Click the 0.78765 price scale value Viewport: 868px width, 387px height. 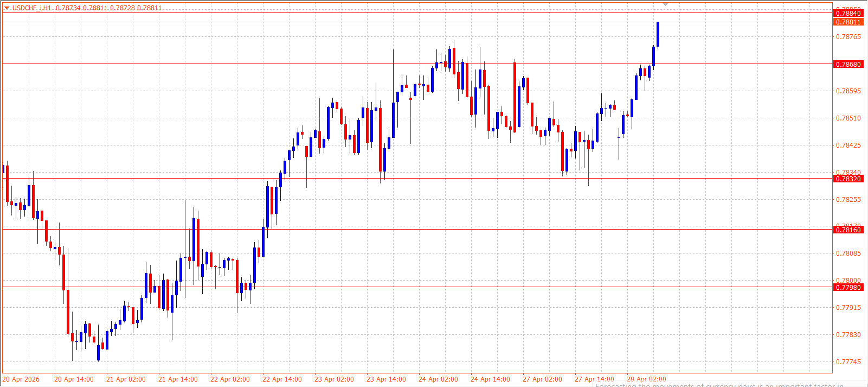[848, 37]
